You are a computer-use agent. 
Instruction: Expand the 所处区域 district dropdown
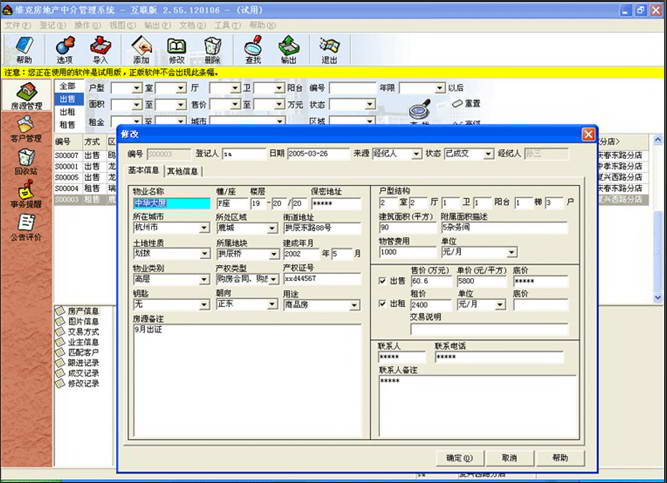(273, 229)
